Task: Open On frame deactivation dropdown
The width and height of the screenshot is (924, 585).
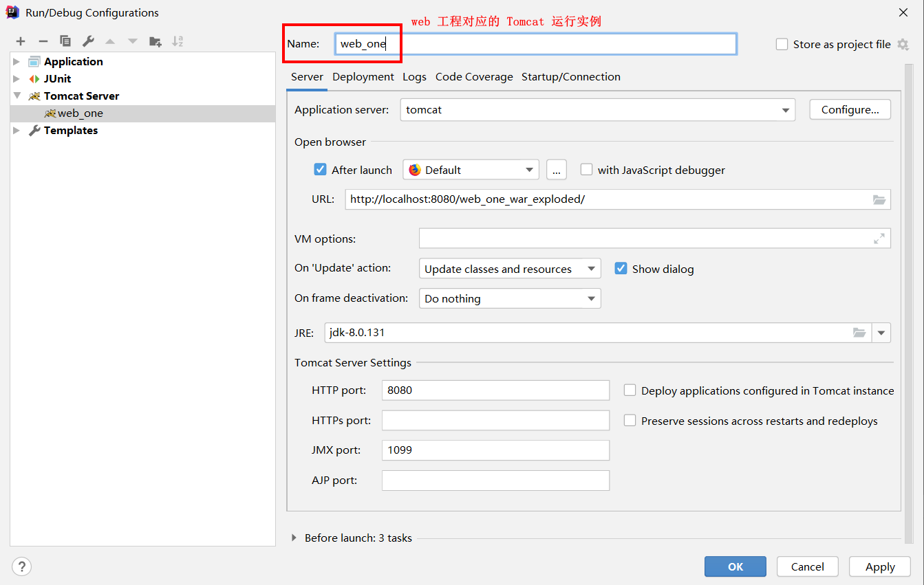Action: (x=510, y=298)
